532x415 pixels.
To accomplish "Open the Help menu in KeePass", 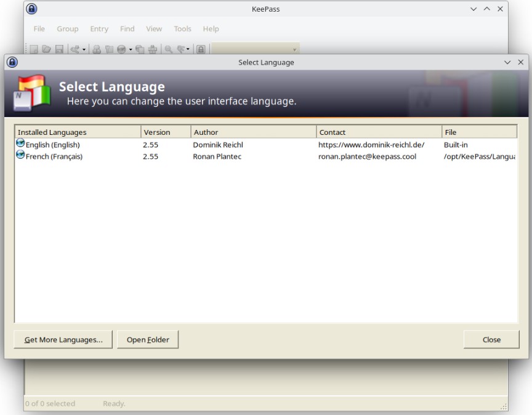I will click(211, 29).
